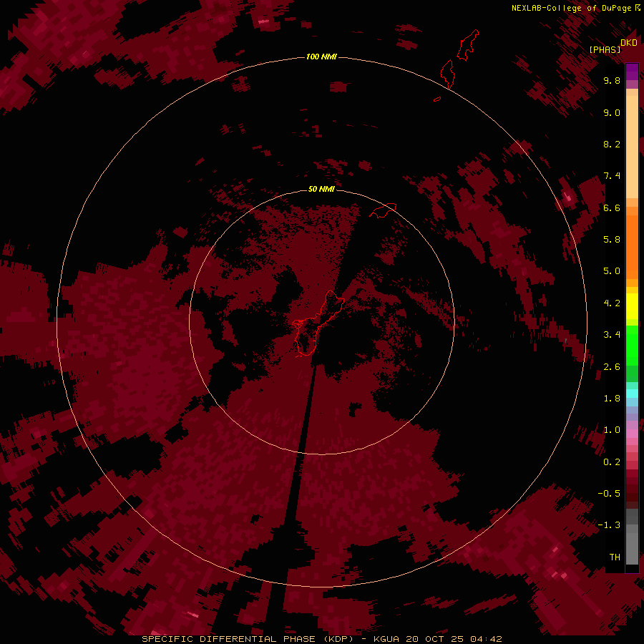Click the SPECIFIC DIFFERENTIAL PHASE (KDP) caption

coord(248,639)
